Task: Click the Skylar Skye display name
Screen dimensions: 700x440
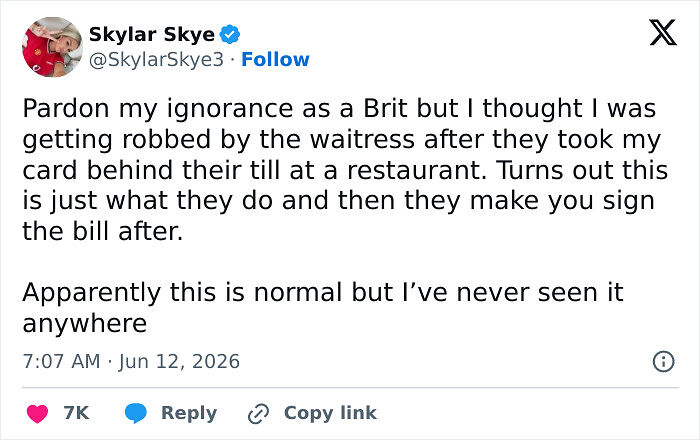Action: pyautogui.click(x=152, y=34)
